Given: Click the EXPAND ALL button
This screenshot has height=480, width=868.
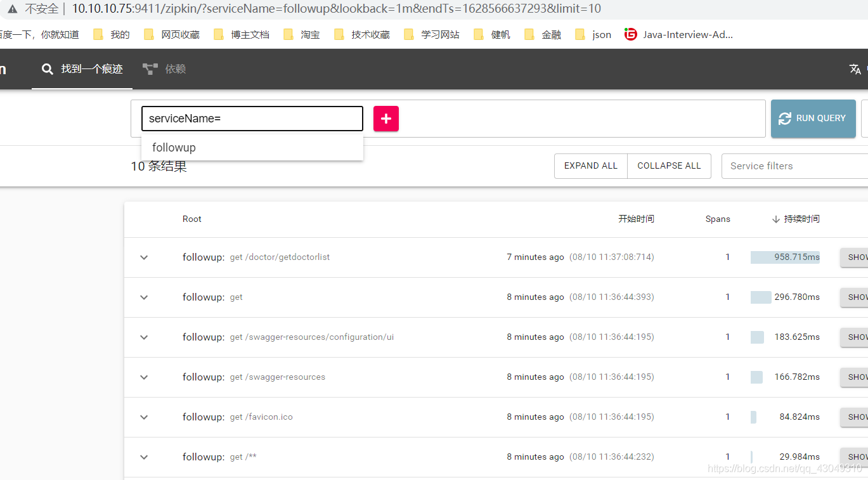Looking at the screenshot, I should point(591,166).
